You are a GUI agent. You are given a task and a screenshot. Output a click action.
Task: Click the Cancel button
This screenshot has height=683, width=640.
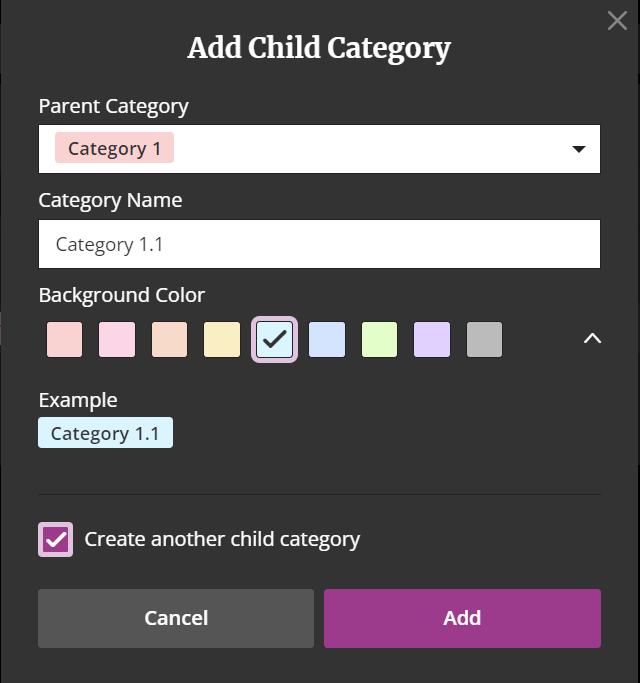click(x=176, y=618)
